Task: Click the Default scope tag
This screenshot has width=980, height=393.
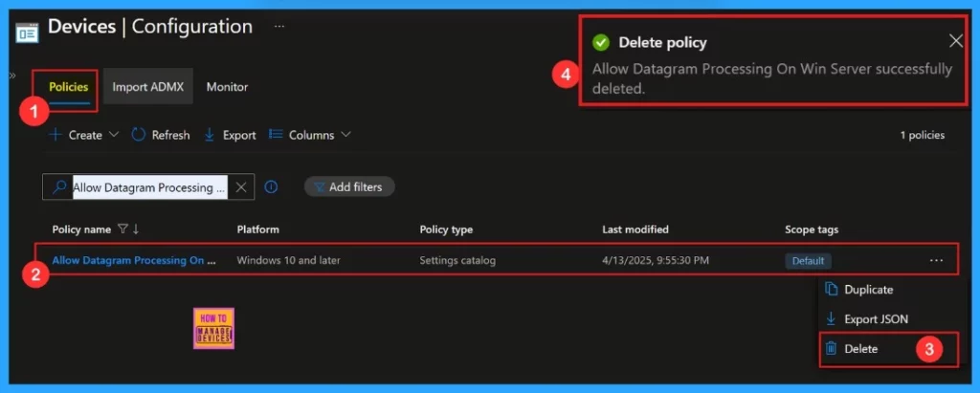Action: click(808, 260)
